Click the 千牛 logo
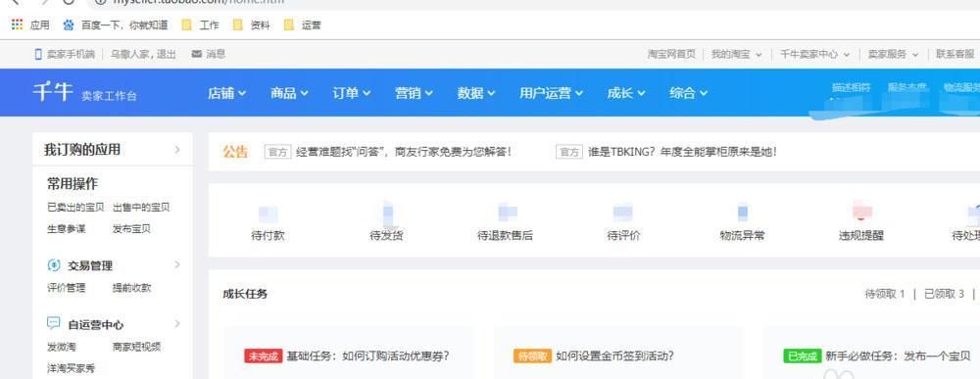Viewport: 980px width, 379px height. point(53,92)
